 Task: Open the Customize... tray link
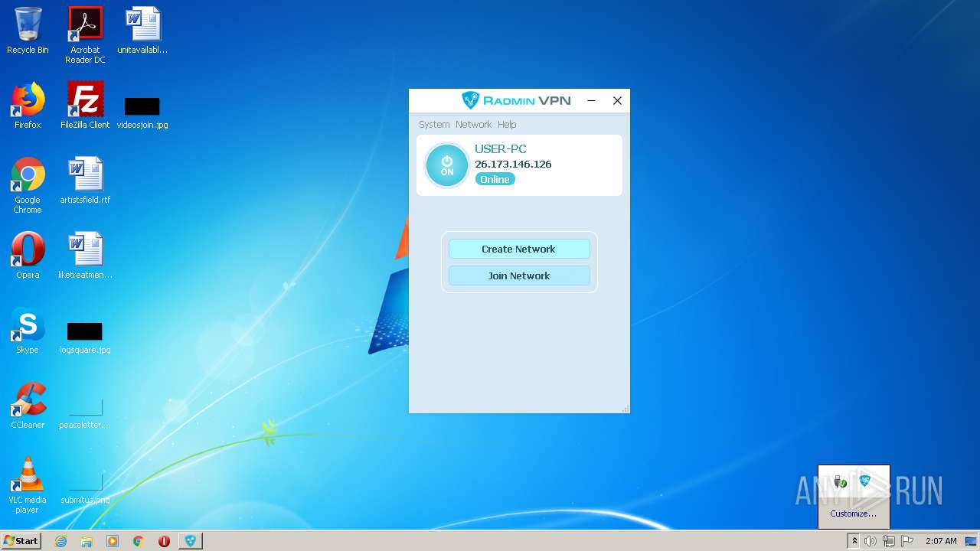(x=854, y=514)
